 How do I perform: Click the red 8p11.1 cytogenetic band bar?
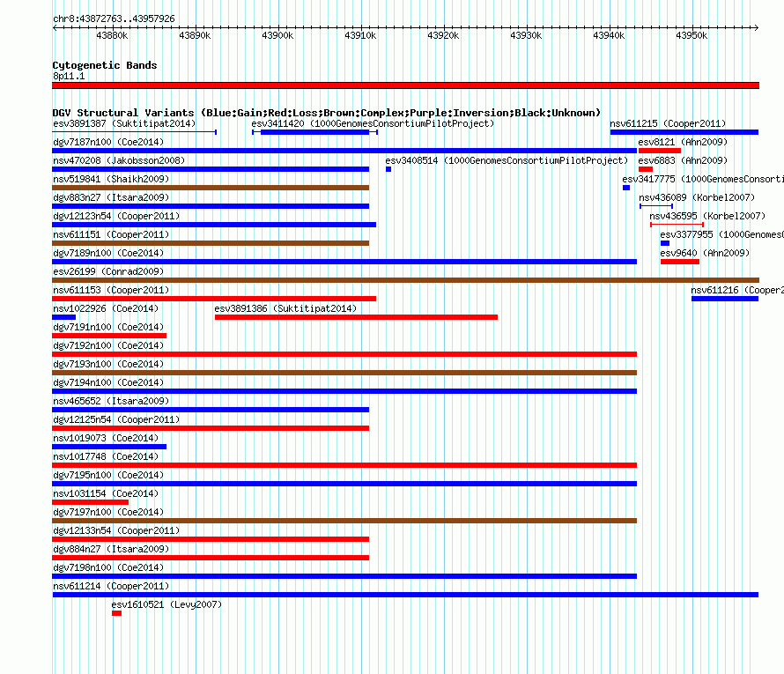405,85
